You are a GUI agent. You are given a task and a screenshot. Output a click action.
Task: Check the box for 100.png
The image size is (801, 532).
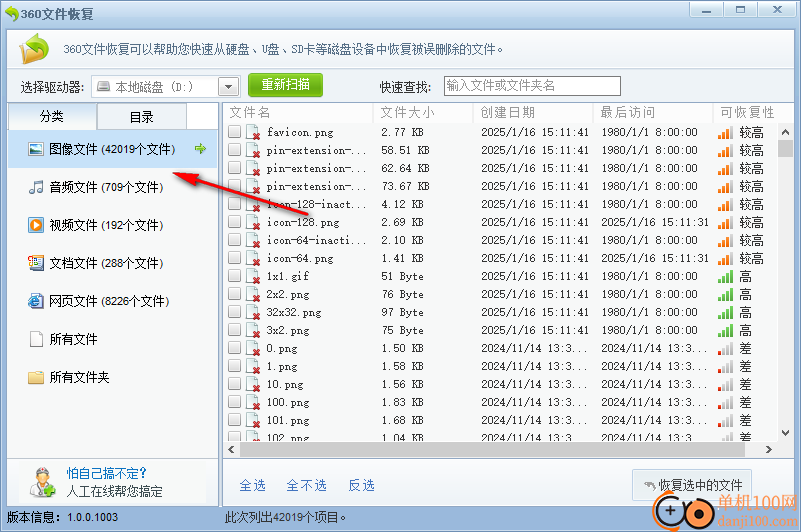pyautogui.click(x=234, y=402)
